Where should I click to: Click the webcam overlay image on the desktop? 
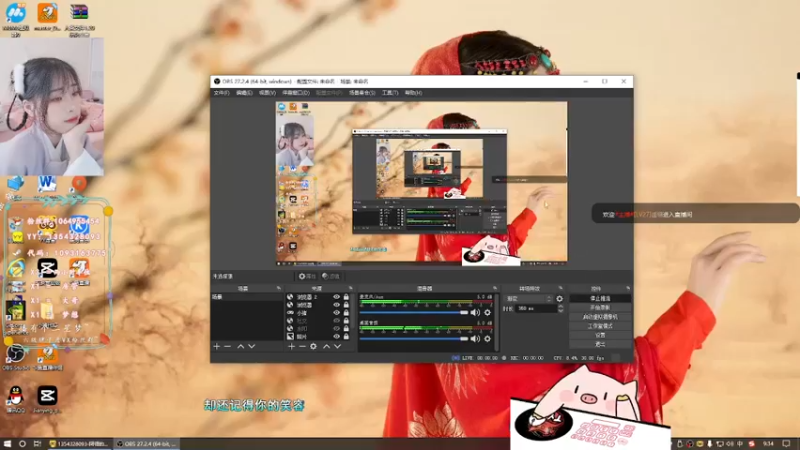52,107
